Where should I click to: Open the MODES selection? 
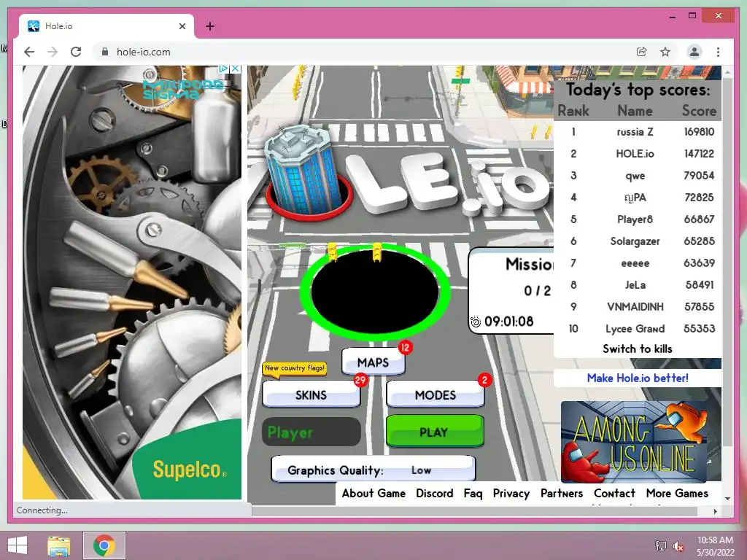(436, 394)
